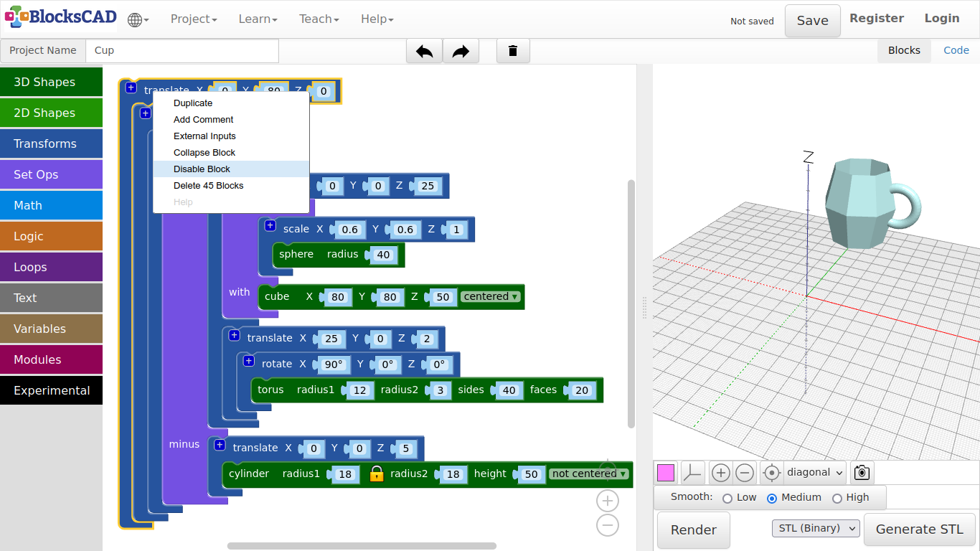Click the redo arrow button
The height and width of the screenshot is (551, 980).
tap(461, 51)
